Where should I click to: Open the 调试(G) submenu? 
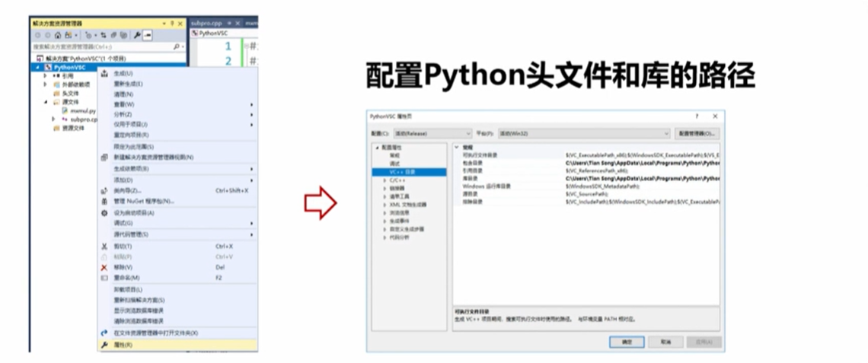coord(177,224)
